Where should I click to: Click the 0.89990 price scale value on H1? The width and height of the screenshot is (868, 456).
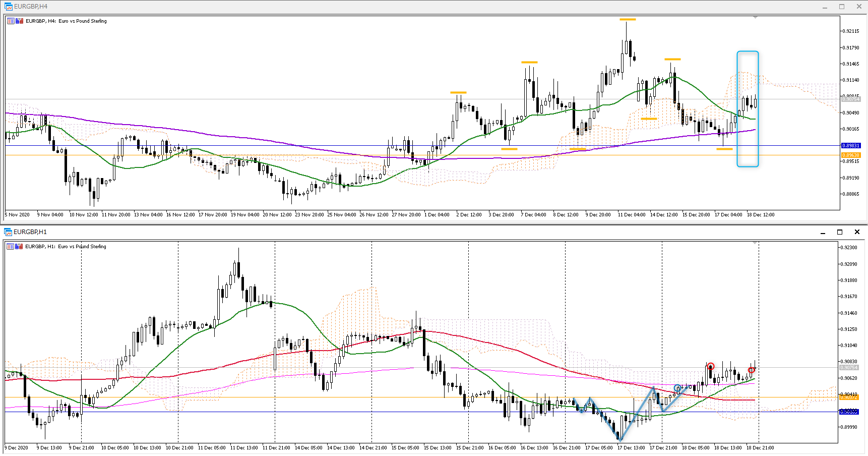pyautogui.click(x=849, y=427)
